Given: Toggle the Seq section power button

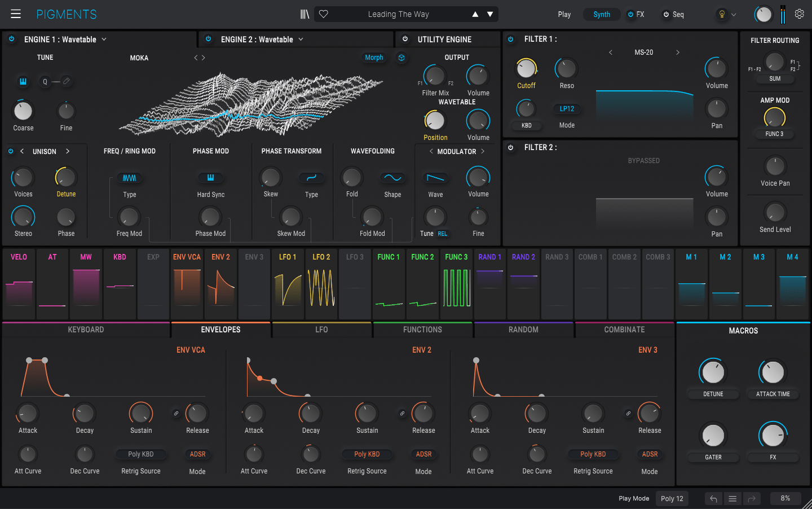Looking at the screenshot, I should pos(665,14).
